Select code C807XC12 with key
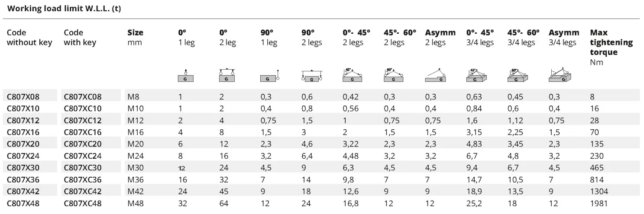 (x=83, y=120)
